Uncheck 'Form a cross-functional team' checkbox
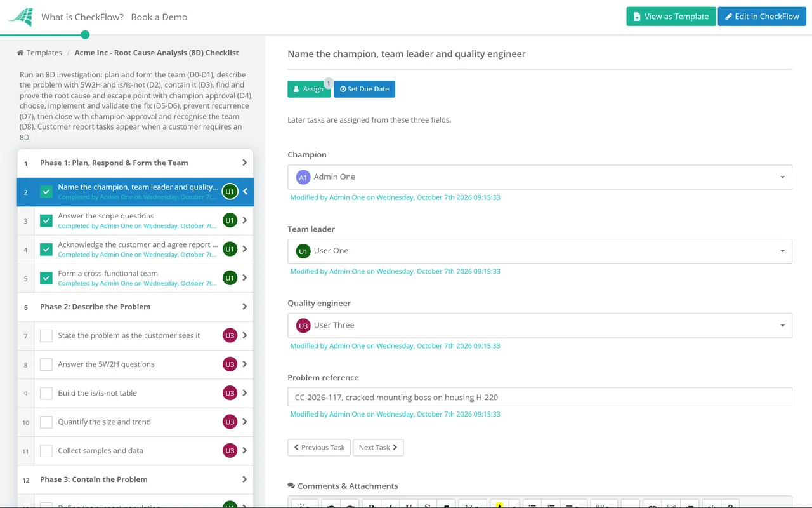This screenshot has width=812, height=508. (x=46, y=278)
